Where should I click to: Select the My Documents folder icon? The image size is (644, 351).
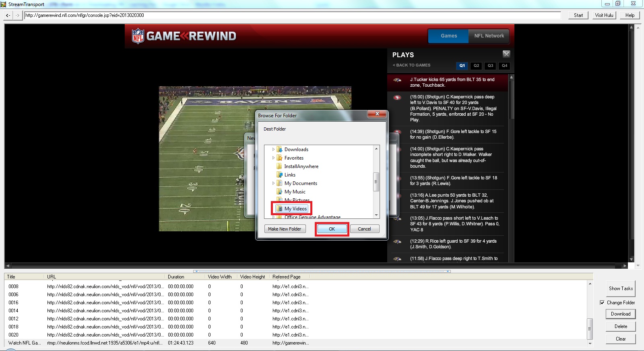click(x=279, y=183)
